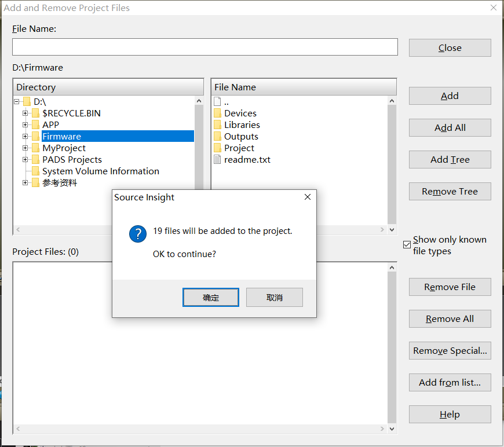Select PADS Projects folder icon
The width and height of the screenshot is (504, 447).
pos(36,159)
